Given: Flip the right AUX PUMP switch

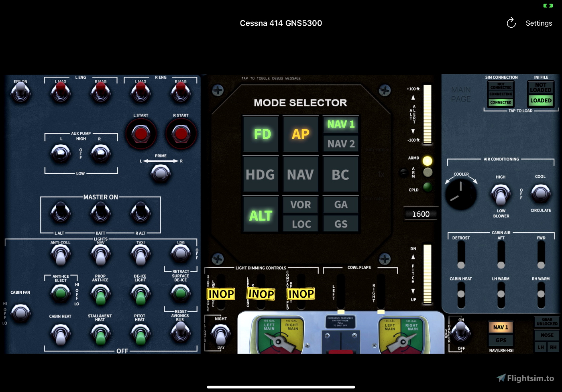Looking at the screenshot, I should (x=100, y=153).
